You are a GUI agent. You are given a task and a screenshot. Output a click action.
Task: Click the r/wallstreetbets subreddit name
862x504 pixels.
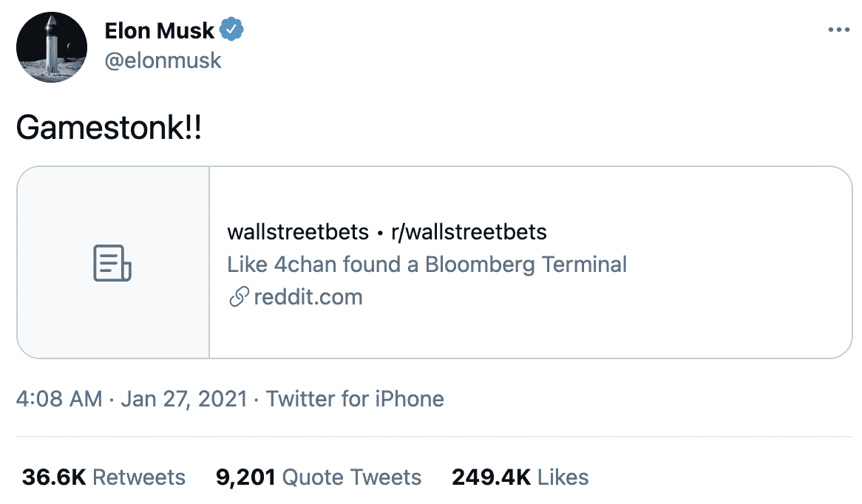coord(469,232)
